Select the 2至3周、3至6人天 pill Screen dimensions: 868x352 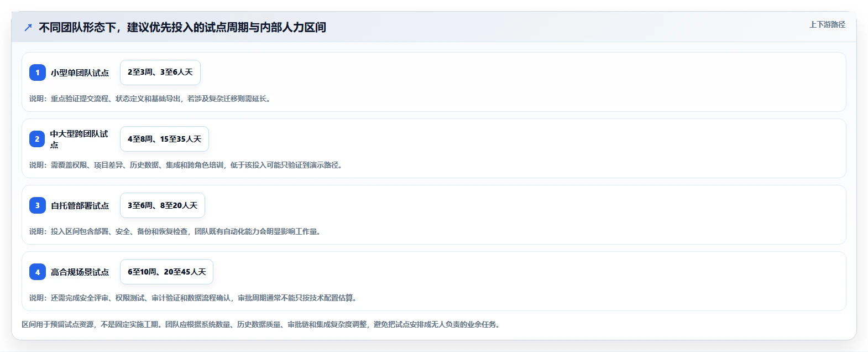click(160, 73)
